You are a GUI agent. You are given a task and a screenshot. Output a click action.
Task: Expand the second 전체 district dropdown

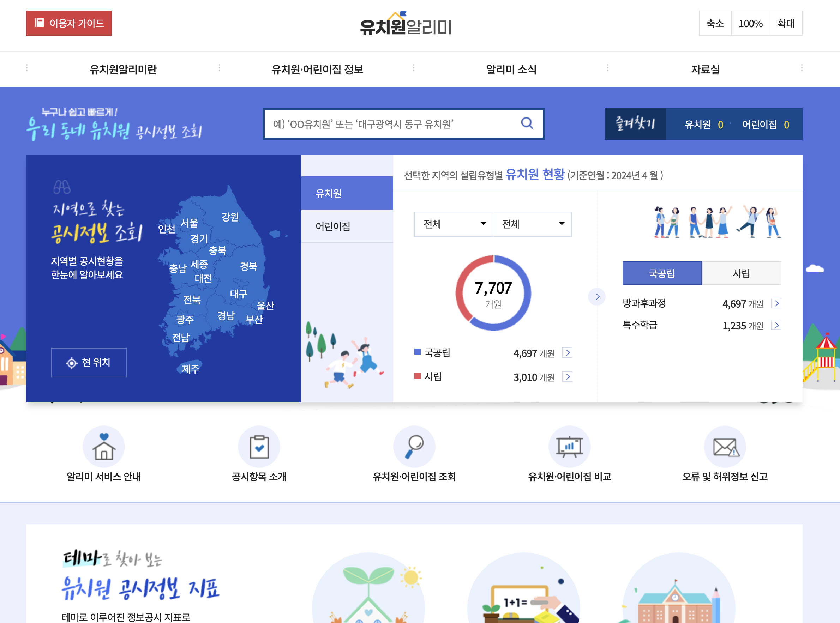[532, 224]
